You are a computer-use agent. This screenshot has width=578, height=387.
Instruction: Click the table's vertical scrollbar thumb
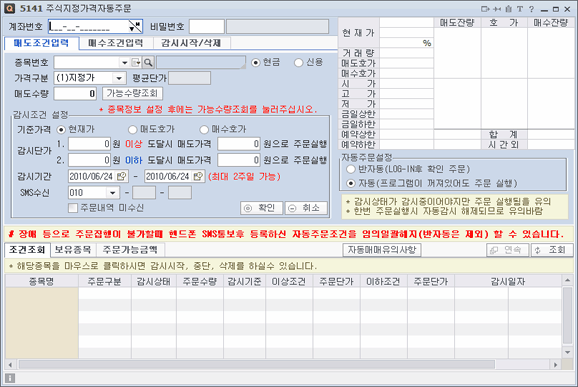point(567,315)
